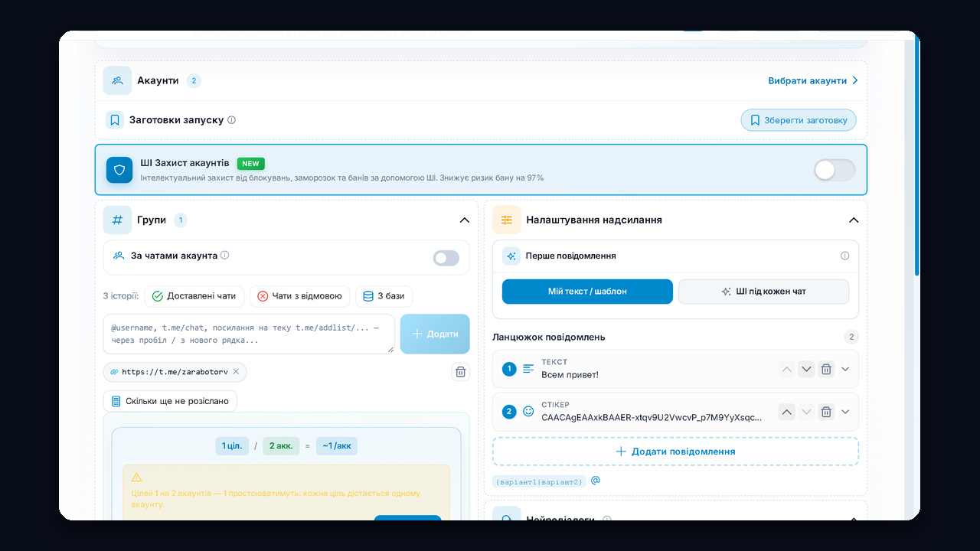The width and height of the screenshot is (980, 551).
Task: Expand the 'Всем привет!' text message
Action: click(845, 369)
